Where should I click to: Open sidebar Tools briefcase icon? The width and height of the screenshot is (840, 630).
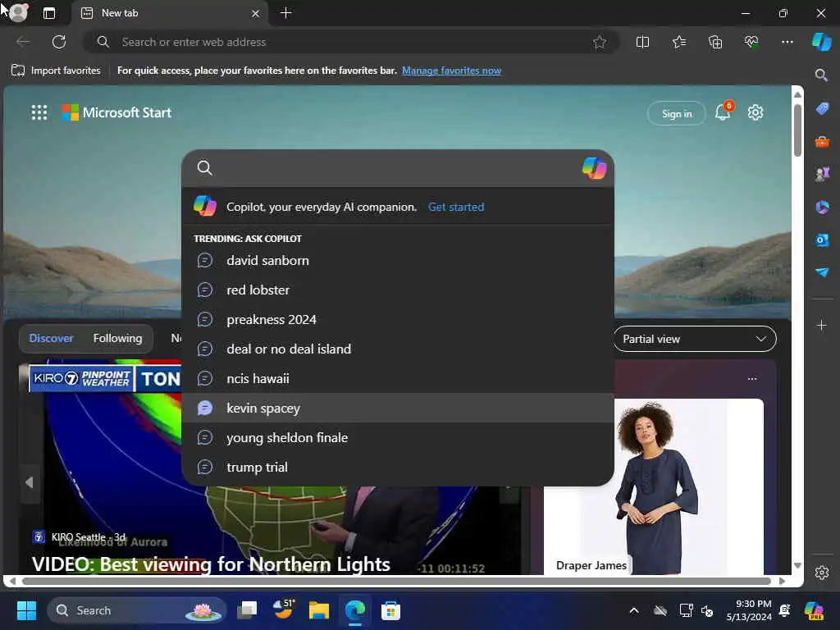[822, 142]
